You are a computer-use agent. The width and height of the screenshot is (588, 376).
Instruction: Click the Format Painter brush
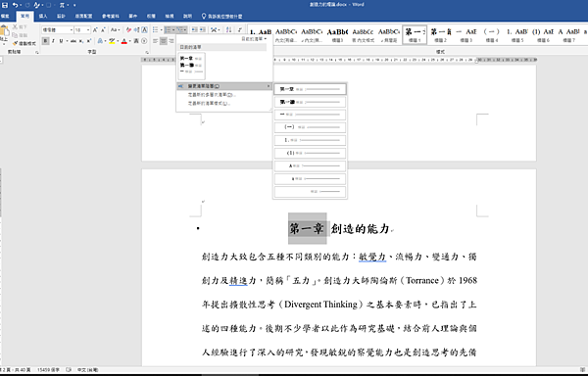[x=16, y=43]
